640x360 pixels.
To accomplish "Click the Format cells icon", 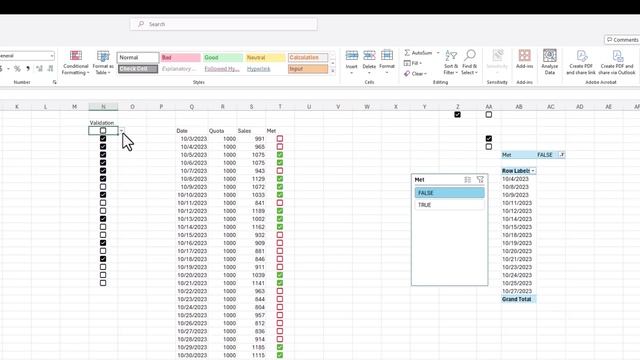I will 387,55.
